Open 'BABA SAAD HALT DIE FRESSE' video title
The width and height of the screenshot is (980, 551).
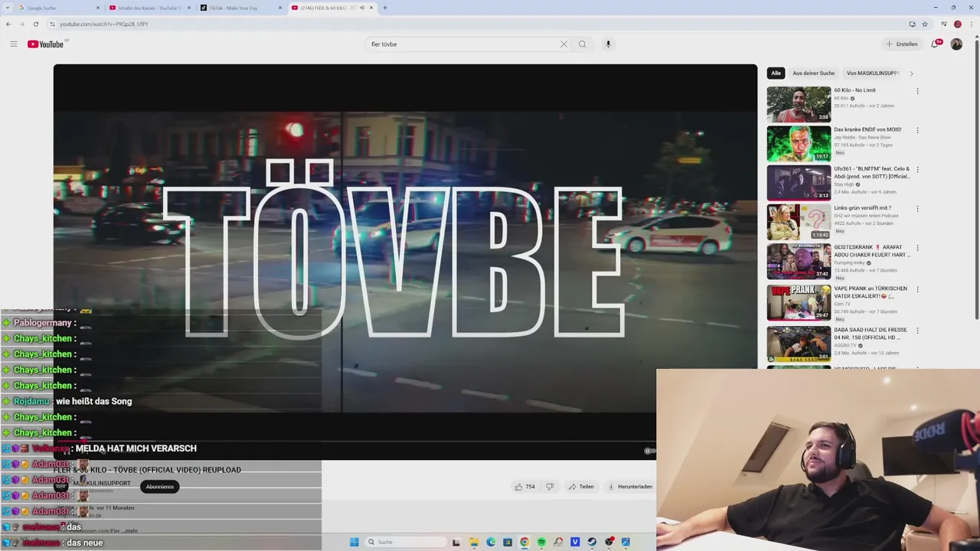871,334
